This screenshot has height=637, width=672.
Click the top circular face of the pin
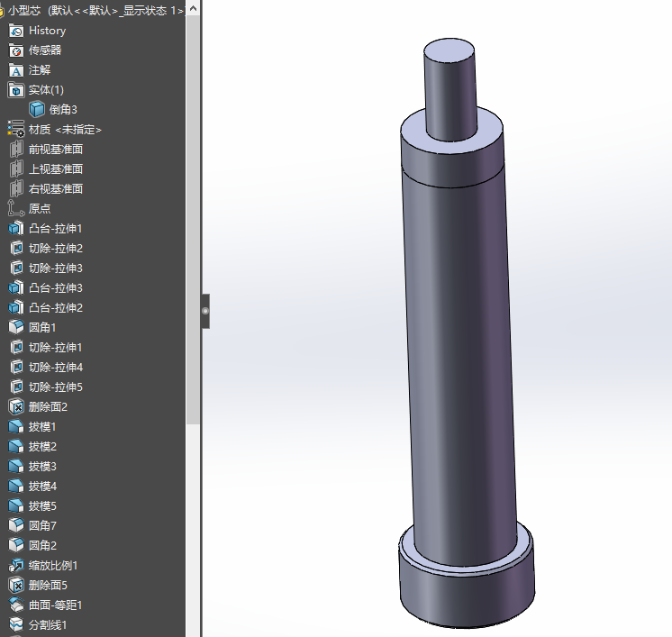coord(450,50)
